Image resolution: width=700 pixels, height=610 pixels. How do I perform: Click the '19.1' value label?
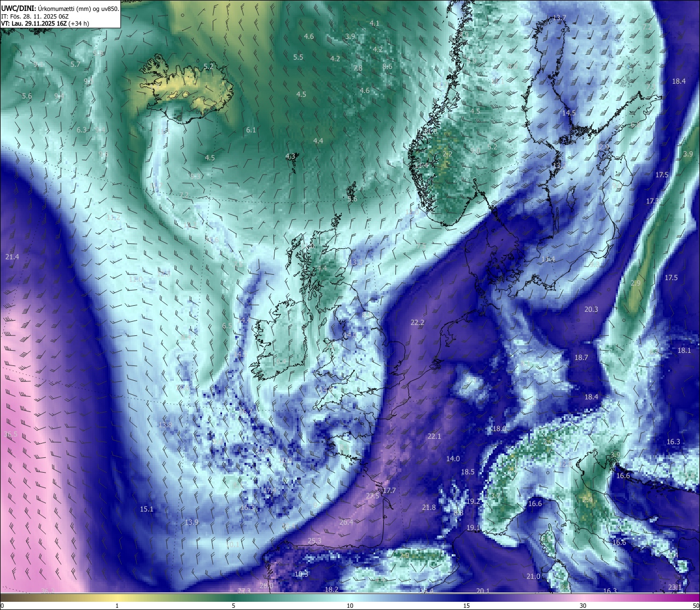[473, 528]
